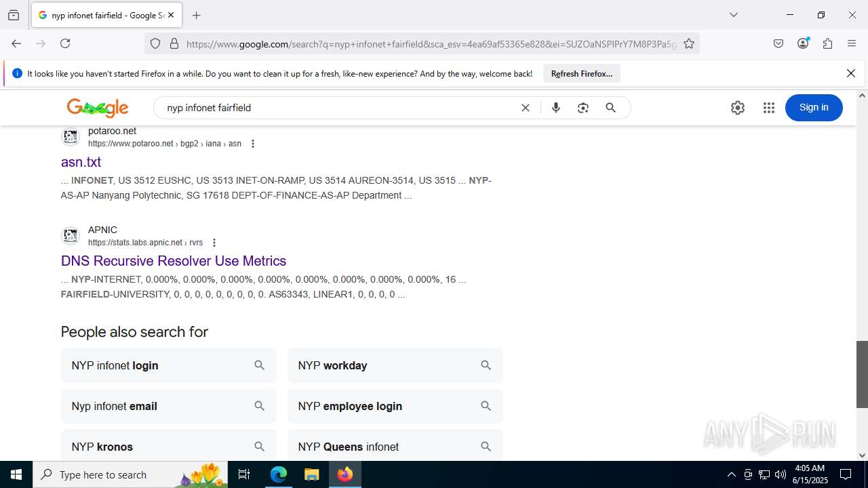Viewport: 868px width, 488px height.
Task: Click the Refresh Firefox button
Action: pos(582,73)
